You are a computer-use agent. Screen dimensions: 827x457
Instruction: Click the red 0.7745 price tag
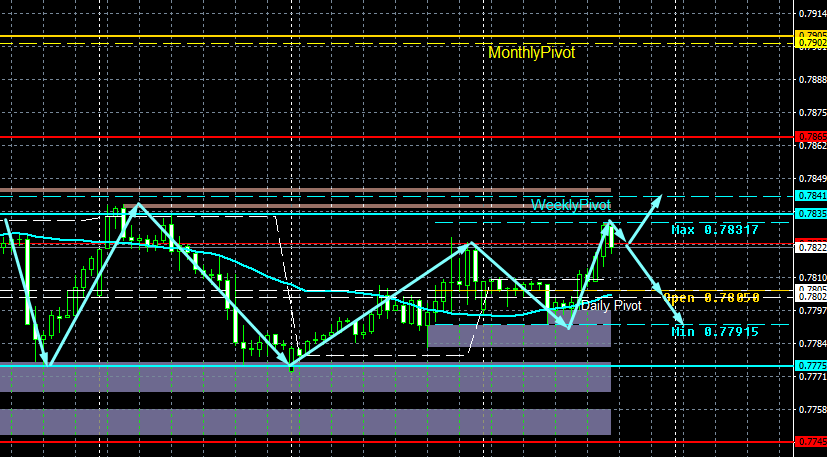(x=811, y=441)
